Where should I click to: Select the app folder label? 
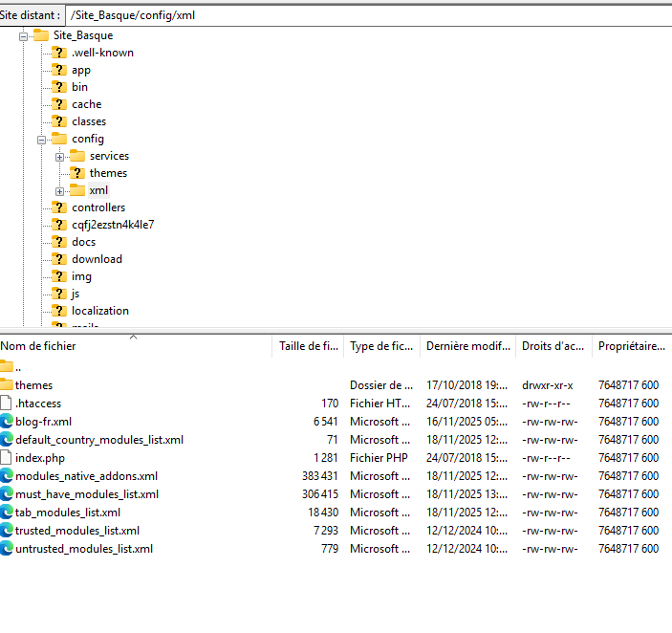(x=81, y=70)
